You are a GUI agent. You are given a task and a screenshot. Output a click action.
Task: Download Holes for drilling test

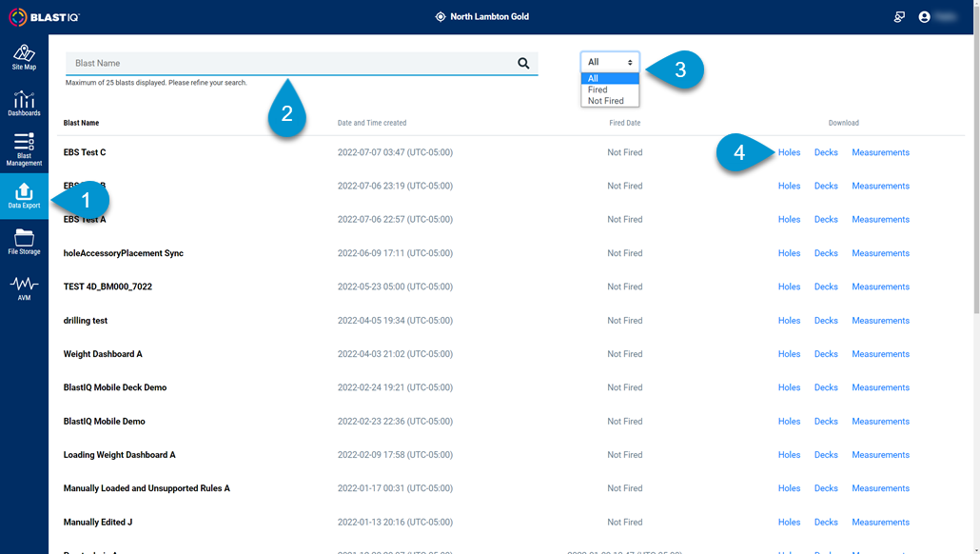[x=789, y=321]
